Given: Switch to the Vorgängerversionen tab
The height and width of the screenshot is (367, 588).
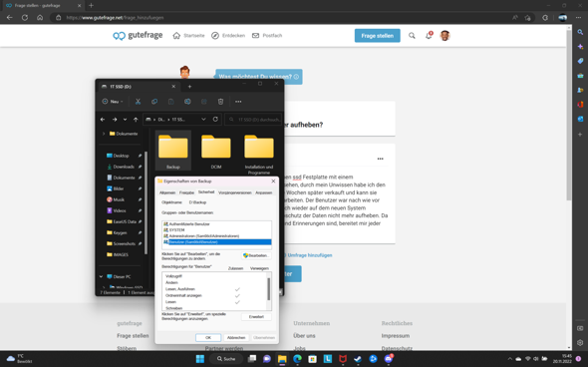Looking at the screenshot, I should (235, 192).
